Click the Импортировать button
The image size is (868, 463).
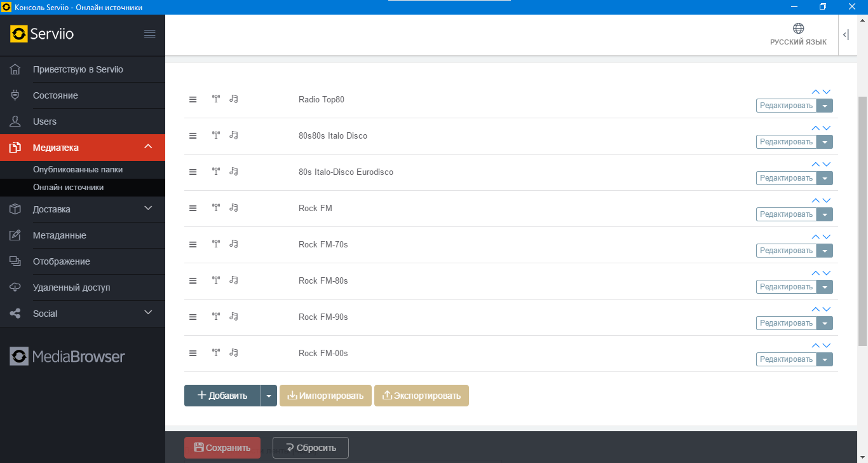[325, 396]
